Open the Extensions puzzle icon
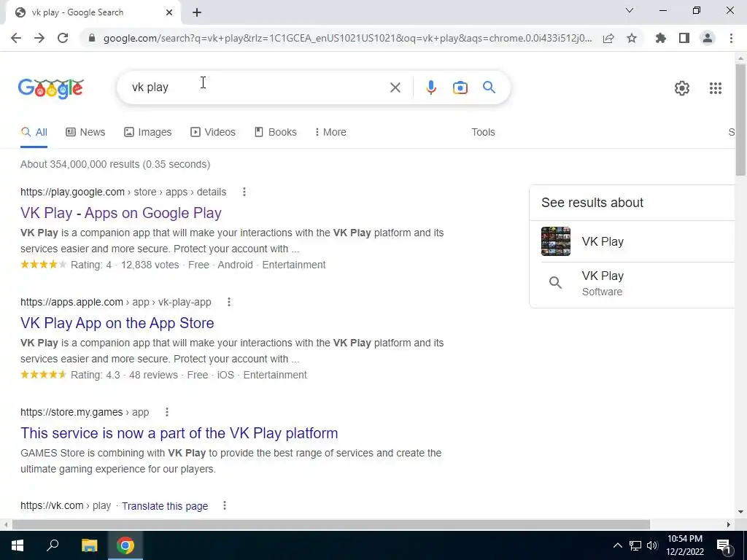The width and height of the screenshot is (747, 560). click(x=661, y=38)
